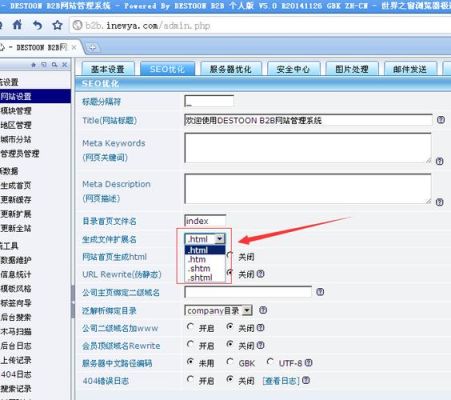Click the sidebar panel home icon

pos(33,65)
